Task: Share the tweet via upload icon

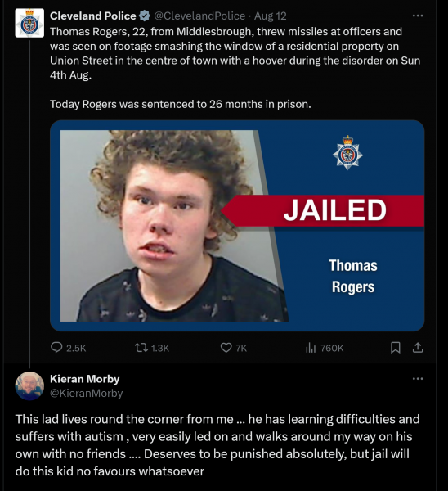Action: tap(418, 348)
